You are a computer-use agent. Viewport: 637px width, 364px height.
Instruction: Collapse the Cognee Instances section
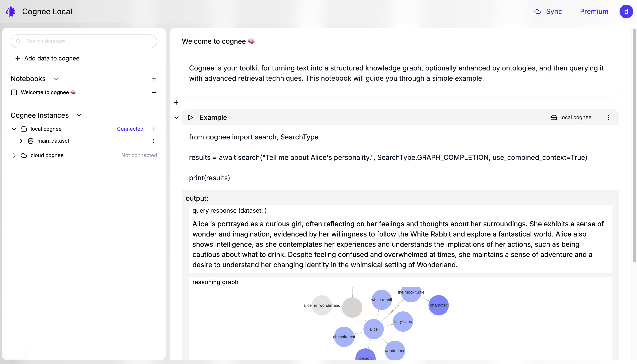click(x=79, y=115)
